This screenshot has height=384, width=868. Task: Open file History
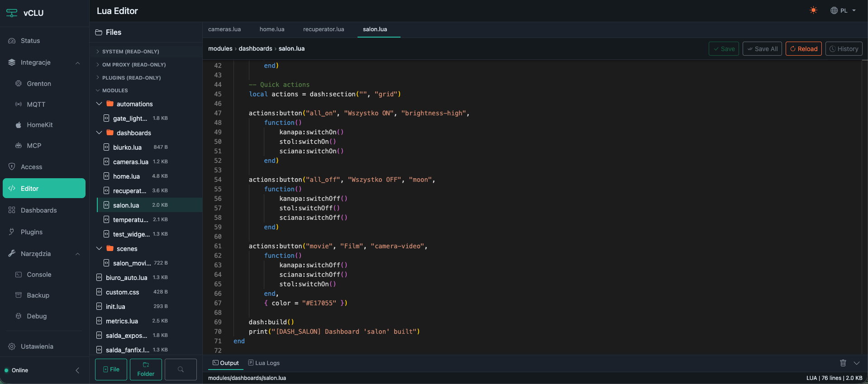coord(844,49)
